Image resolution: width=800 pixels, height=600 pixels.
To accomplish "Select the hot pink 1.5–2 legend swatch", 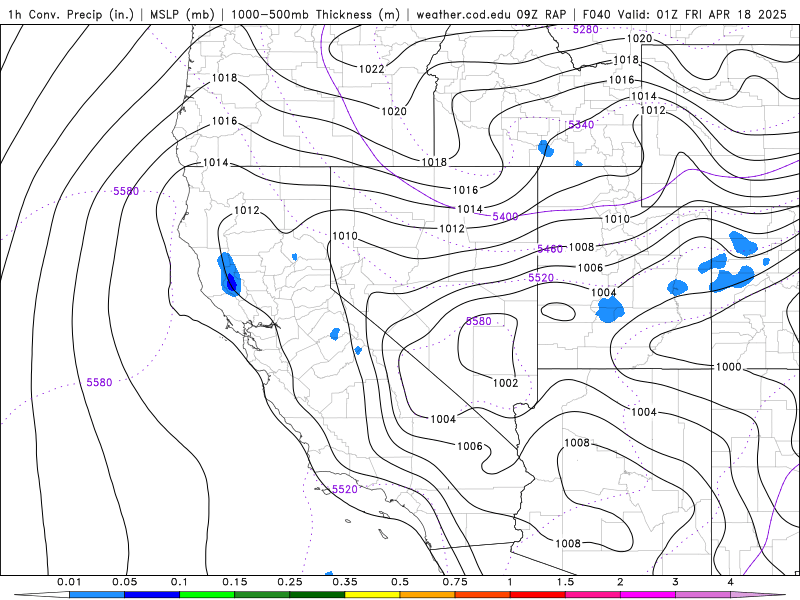I will click(593, 595).
